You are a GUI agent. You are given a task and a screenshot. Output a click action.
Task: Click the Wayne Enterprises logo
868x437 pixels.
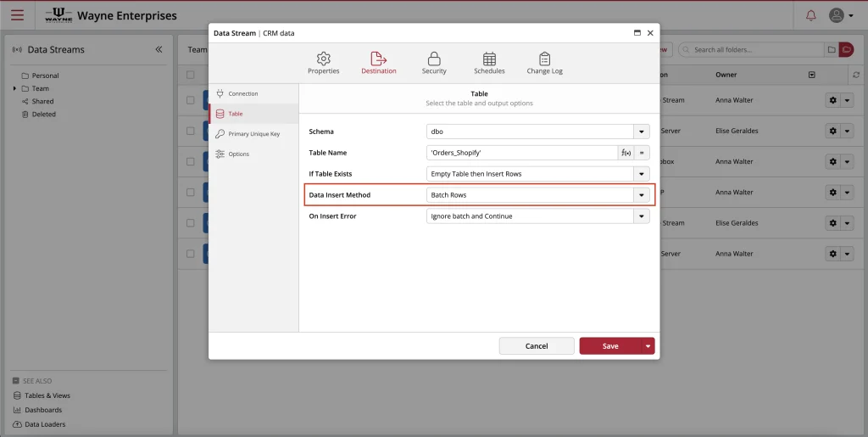tap(58, 15)
